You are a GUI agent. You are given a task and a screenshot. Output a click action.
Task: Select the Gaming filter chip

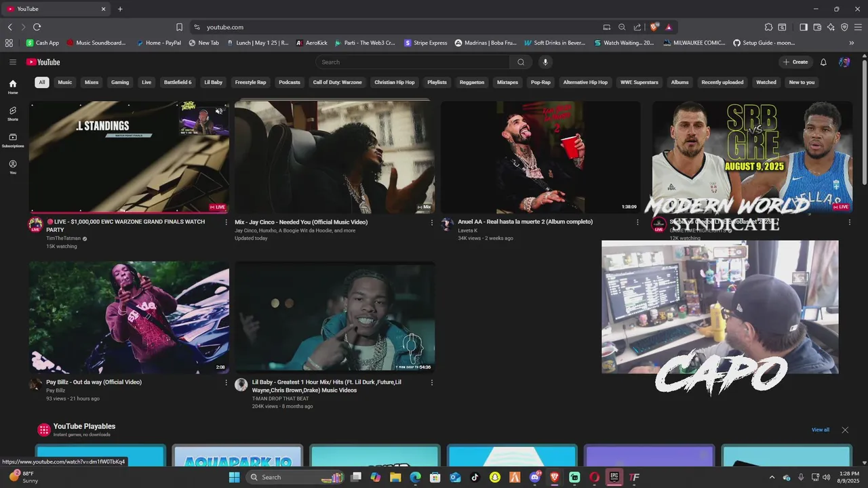(x=120, y=82)
